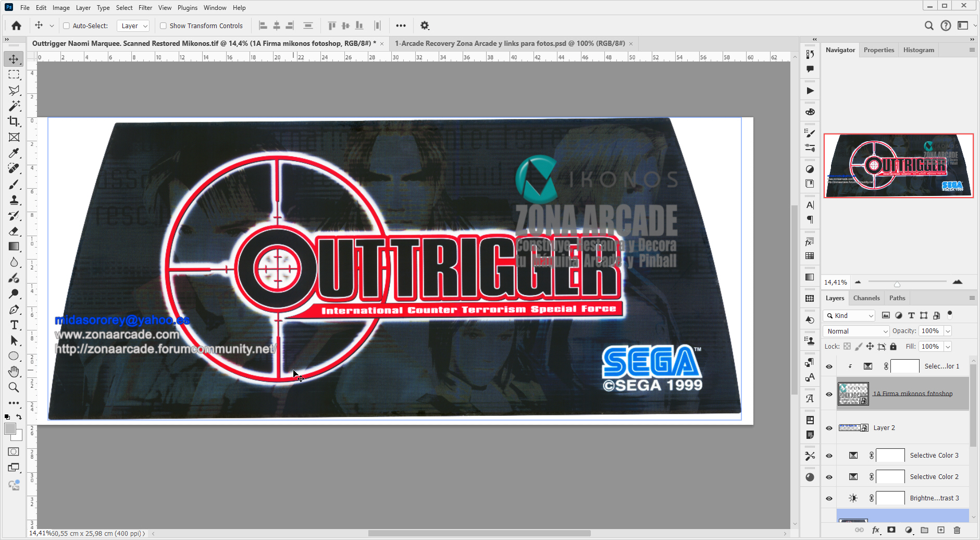Switch to the Paths tab
The height and width of the screenshot is (540, 980).
[897, 298]
